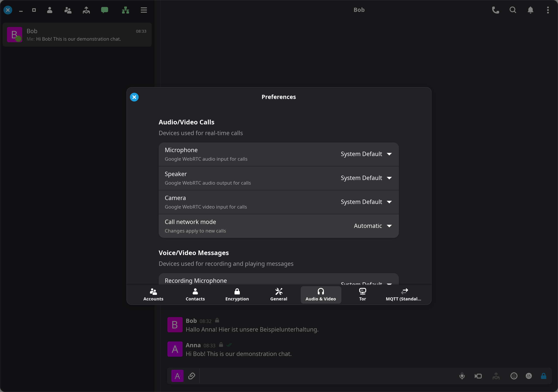Record video message with camera icon
The image size is (558, 392).
coord(478,376)
